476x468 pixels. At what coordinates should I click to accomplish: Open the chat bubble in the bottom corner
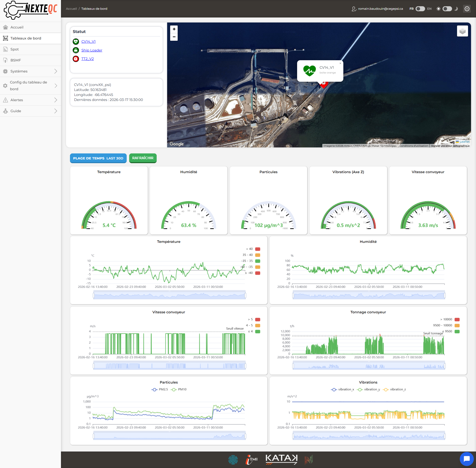(x=467, y=459)
